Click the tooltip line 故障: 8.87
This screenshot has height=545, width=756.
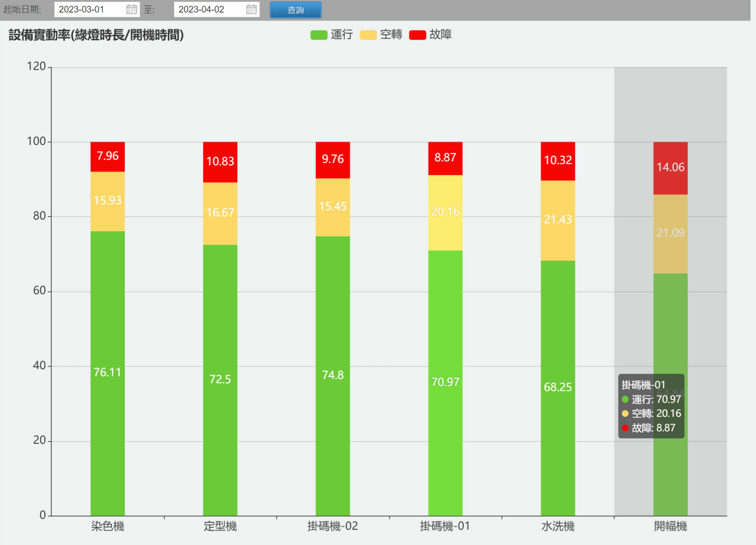649,428
